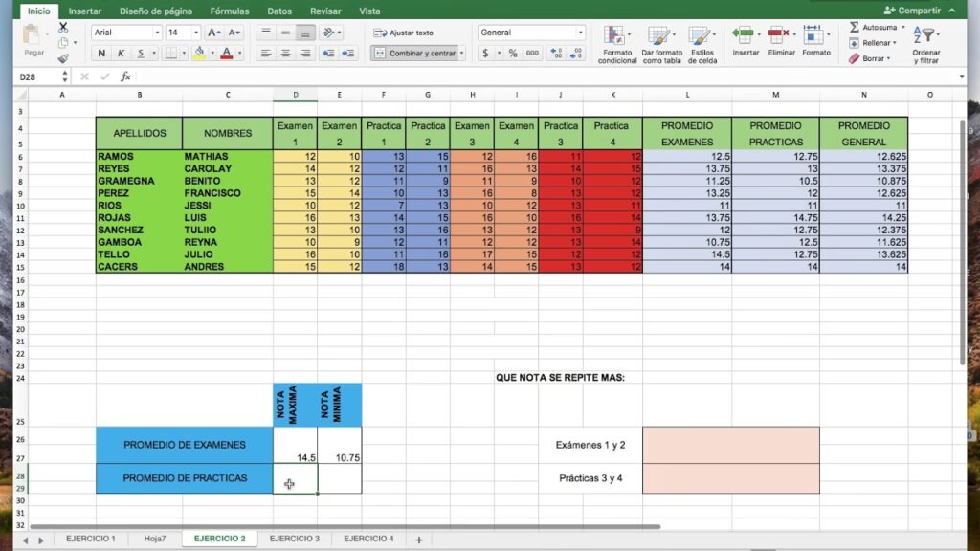Toggle bold formatting with N button
980x551 pixels.
101,54
